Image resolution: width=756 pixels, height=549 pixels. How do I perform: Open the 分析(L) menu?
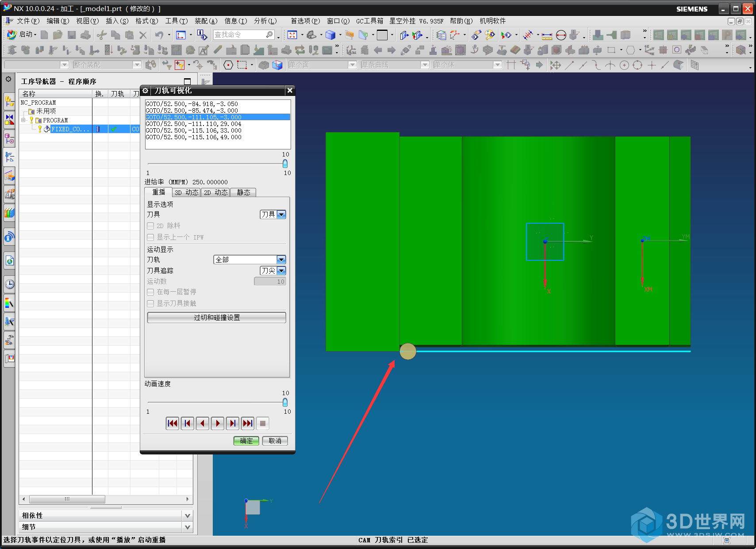click(265, 21)
